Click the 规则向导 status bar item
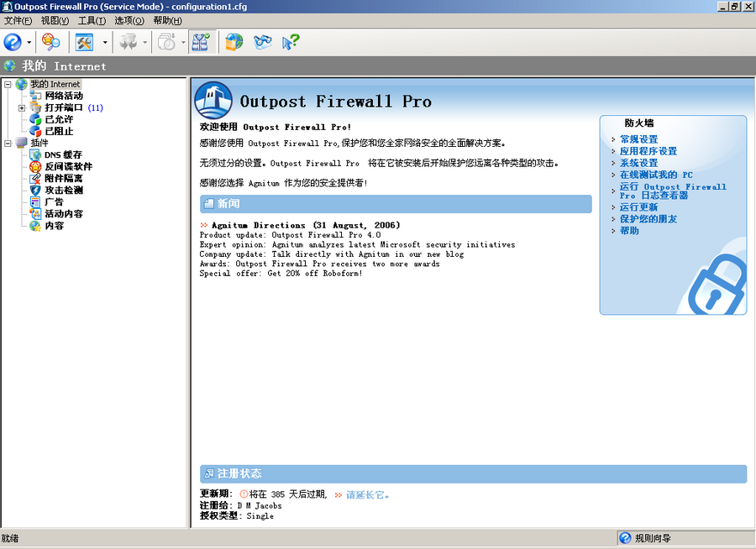 653,538
